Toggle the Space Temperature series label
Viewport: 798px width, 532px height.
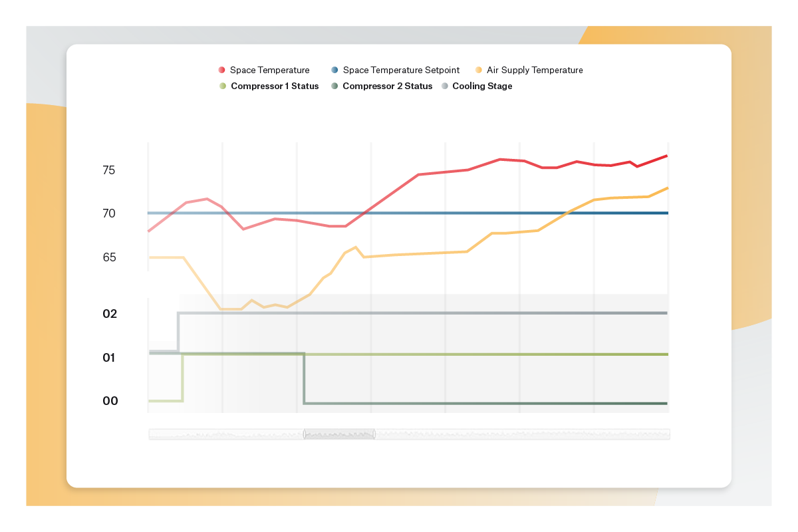269,70
